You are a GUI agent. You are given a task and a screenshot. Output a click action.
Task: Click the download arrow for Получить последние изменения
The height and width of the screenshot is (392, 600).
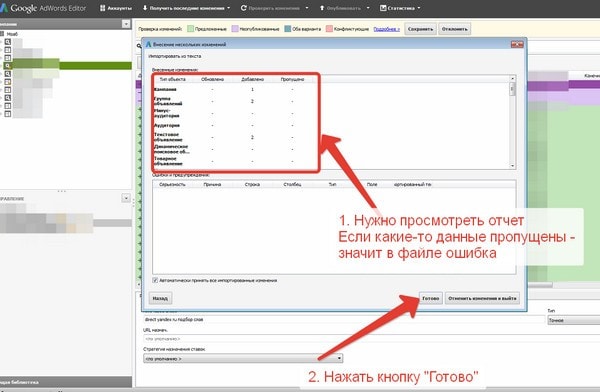[145, 8]
